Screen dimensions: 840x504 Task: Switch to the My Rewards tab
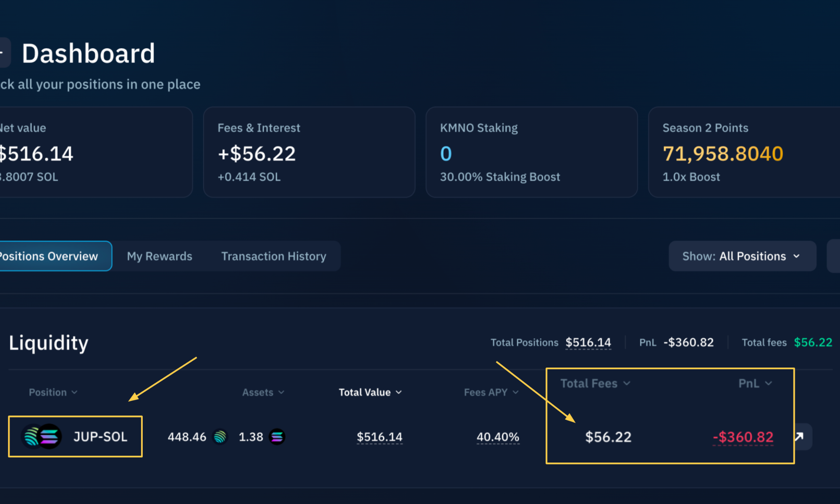(160, 256)
